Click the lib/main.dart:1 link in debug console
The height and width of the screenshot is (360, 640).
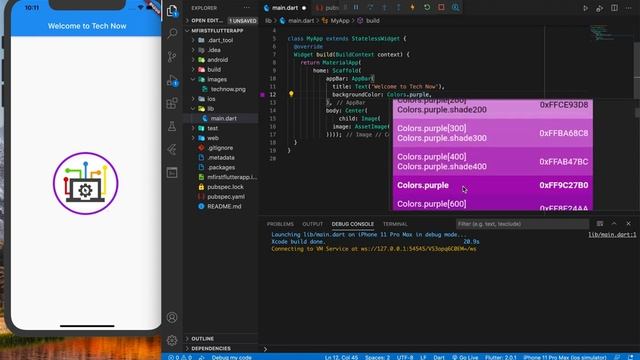612,235
